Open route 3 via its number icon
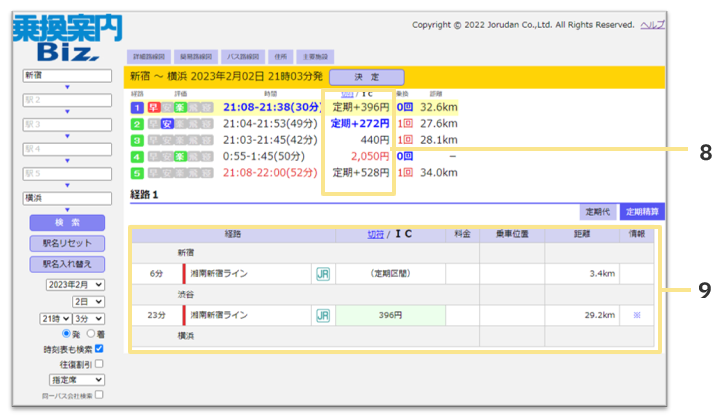This screenshot has width=717, height=417. (x=136, y=140)
